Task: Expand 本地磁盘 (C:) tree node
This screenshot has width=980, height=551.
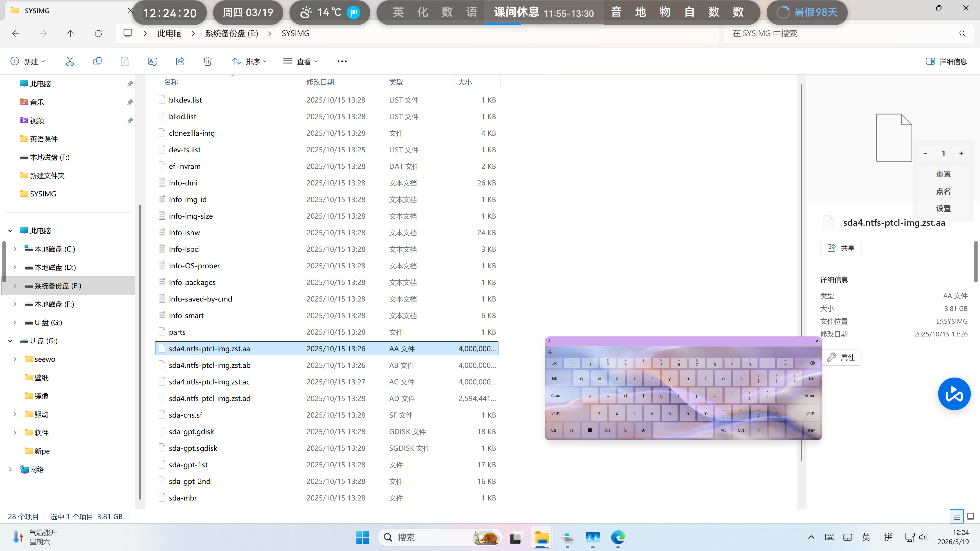Action: [x=15, y=249]
